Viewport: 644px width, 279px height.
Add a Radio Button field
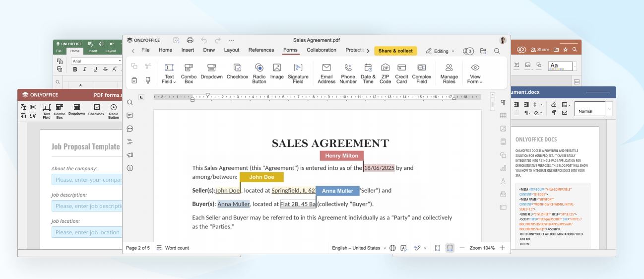pos(259,73)
